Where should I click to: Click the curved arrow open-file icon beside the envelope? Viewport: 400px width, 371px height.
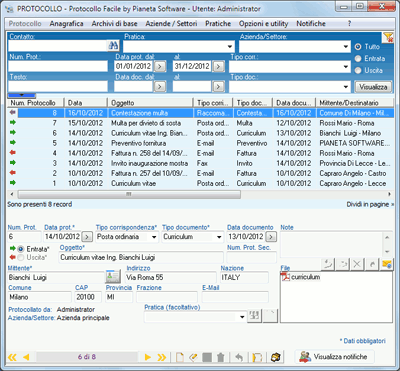[x=372, y=264]
